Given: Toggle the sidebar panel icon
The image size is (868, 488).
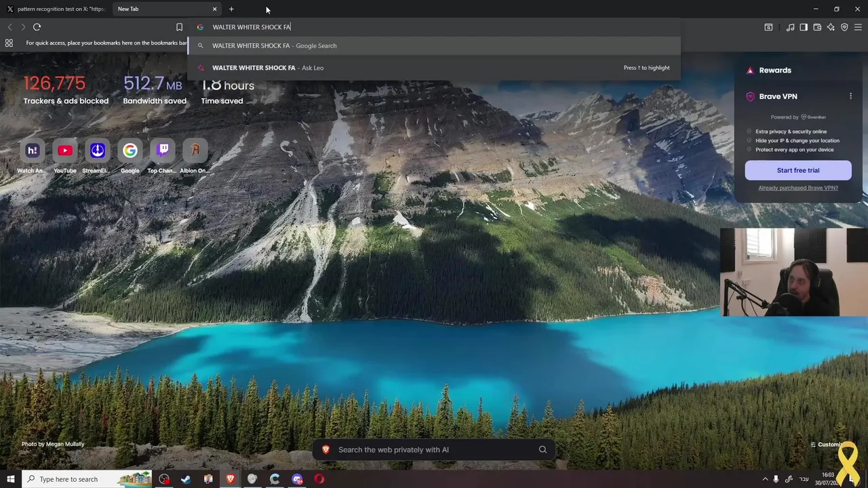Looking at the screenshot, I should point(804,27).
